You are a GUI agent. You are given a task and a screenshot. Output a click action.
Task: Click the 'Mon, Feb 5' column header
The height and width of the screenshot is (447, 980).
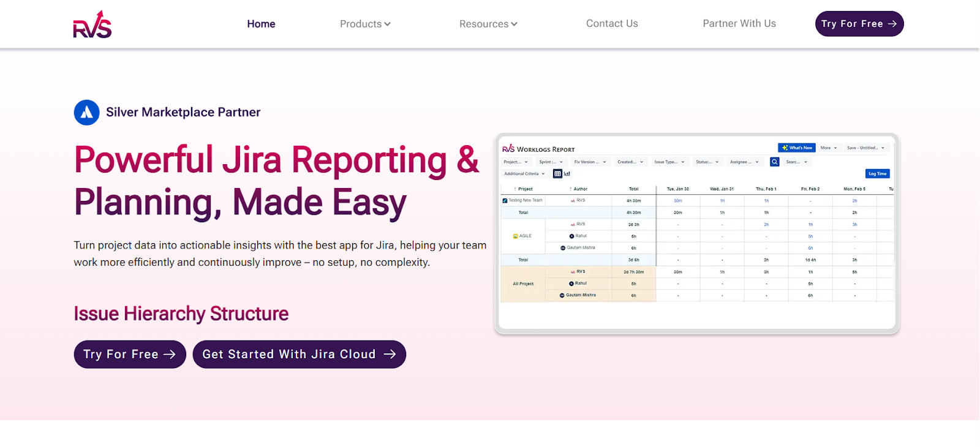click(x=854, y=189)
